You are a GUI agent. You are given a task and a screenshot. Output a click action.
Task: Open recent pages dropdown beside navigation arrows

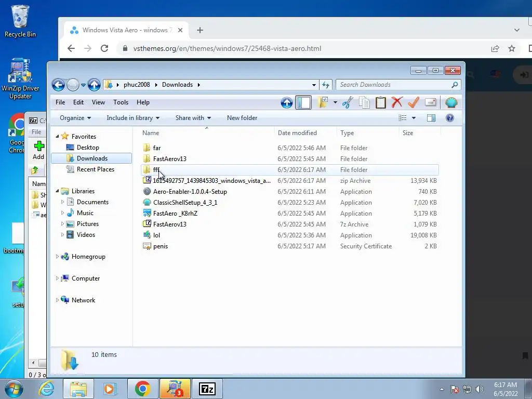click(x=83, y=85)
